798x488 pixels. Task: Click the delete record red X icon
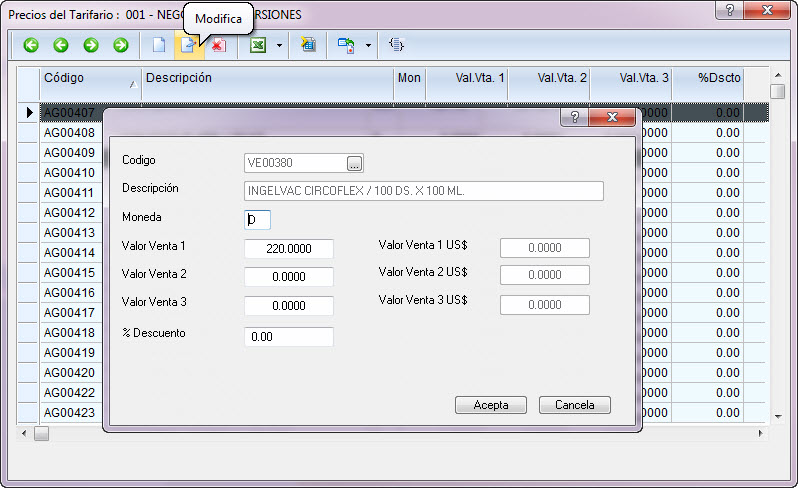click(x=218, y=45)
